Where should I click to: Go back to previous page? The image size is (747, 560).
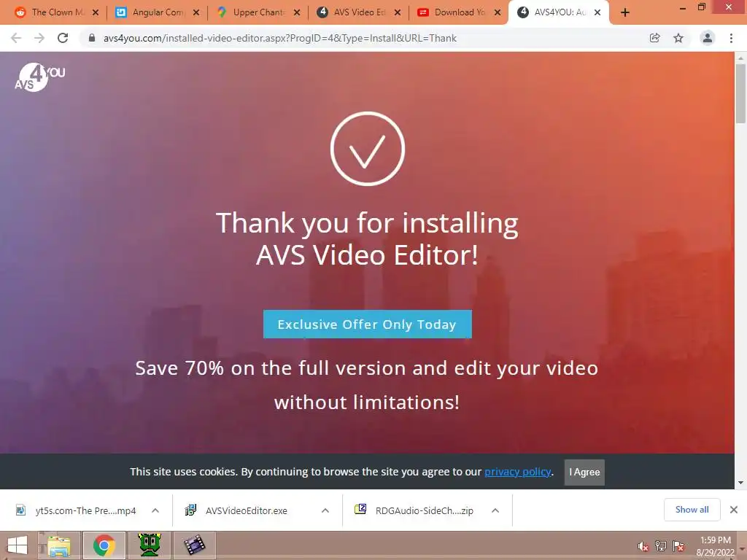pyautogui.click(x=16, y=38)
